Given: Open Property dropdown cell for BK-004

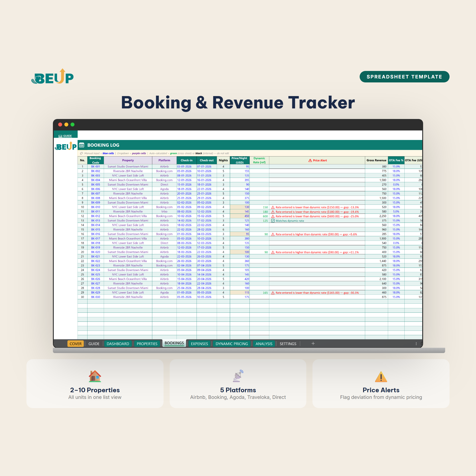Looking at the screenshot, I should [128, 180].
